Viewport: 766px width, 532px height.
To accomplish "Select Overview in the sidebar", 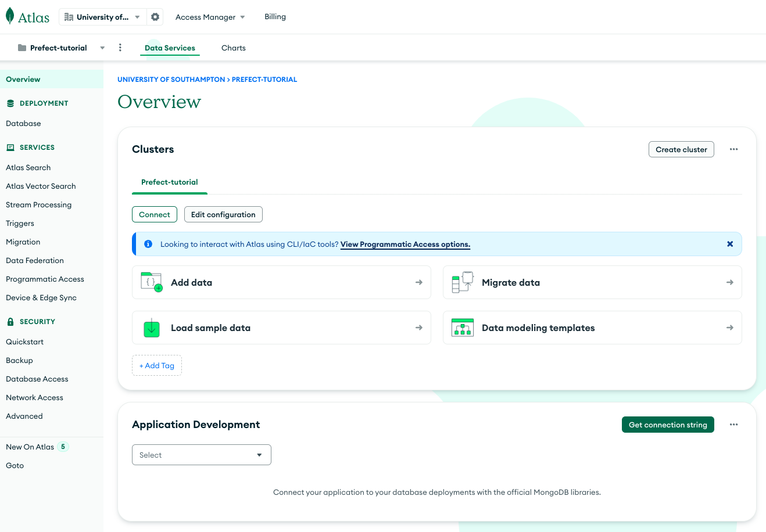I will click(x=52, y=79).
